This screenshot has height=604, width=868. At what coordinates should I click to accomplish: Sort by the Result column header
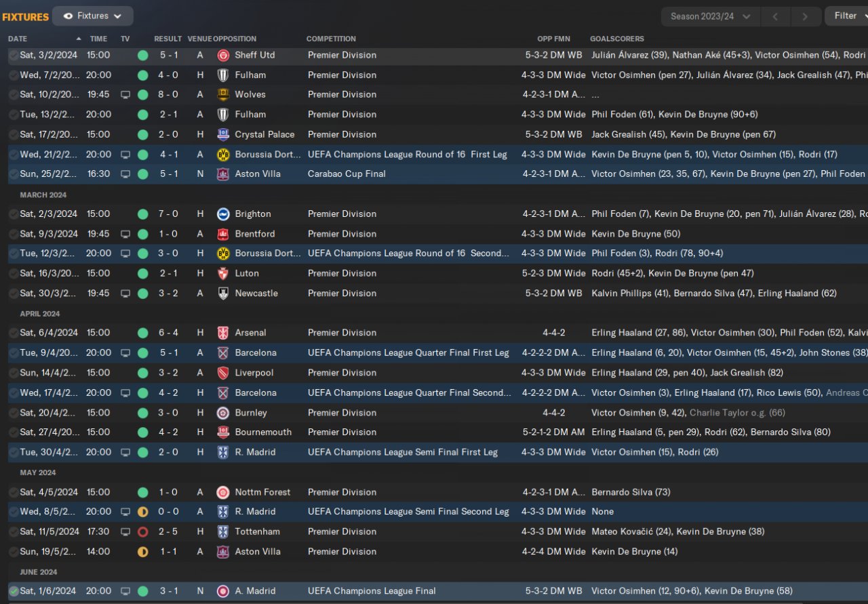point(168,39)
